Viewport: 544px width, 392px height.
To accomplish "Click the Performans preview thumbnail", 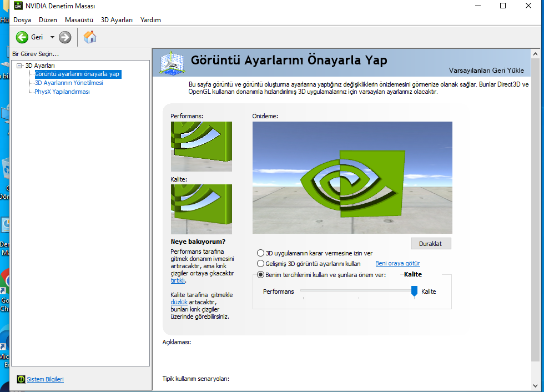I will (x=201, y=147).
